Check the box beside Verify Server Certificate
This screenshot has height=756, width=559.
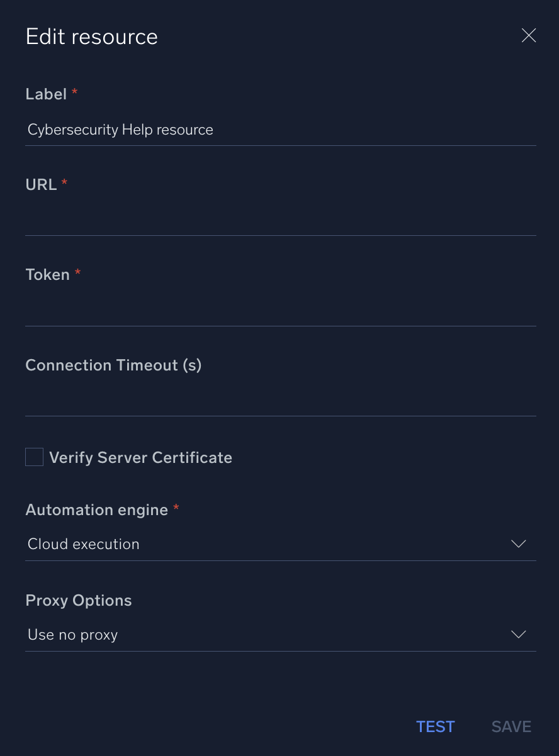coord(34,457)
